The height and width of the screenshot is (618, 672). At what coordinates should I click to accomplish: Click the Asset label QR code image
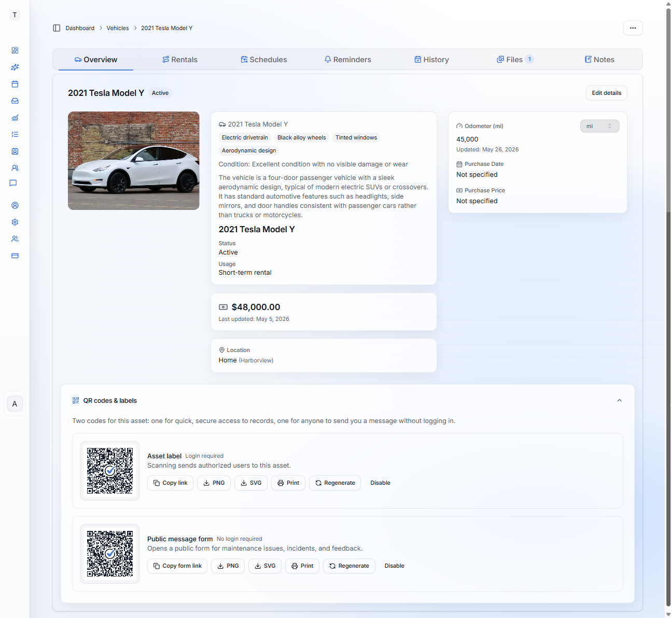coord(110,471)
